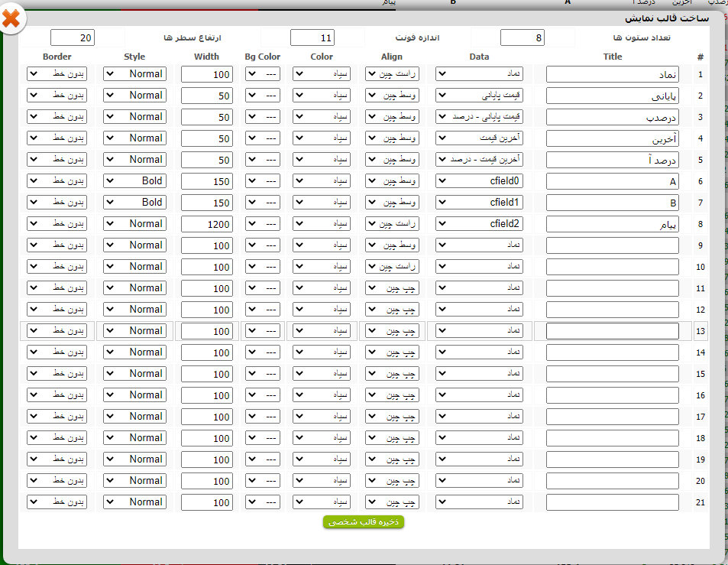
Task: Expand the Color dropdown in row 3
Action: pyautogui.click(x=322, y=117)
